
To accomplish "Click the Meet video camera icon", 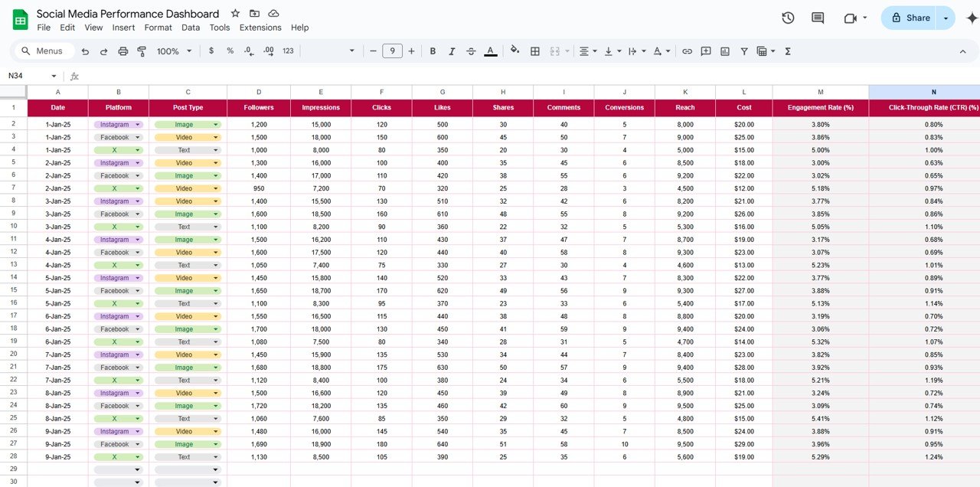I will (850, 18).
